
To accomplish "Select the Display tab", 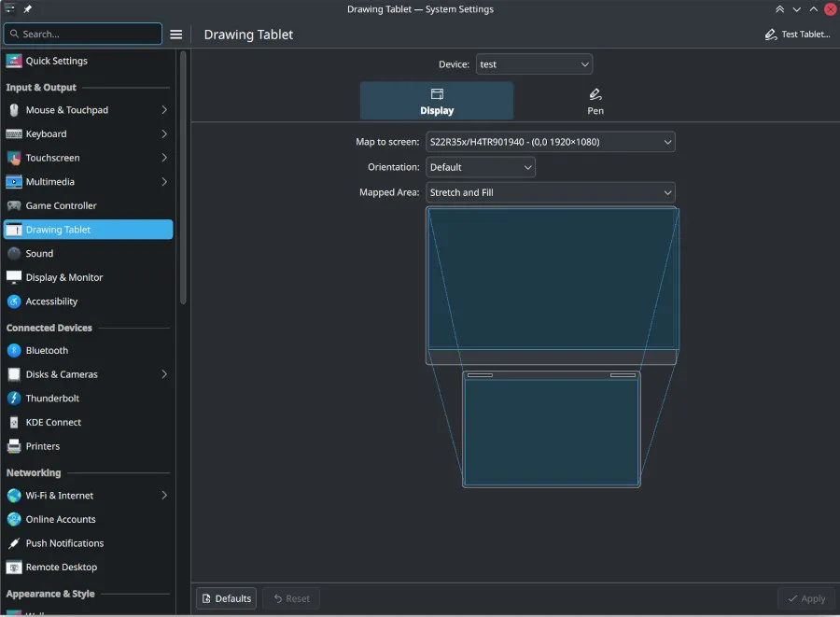I will point(436,101).
